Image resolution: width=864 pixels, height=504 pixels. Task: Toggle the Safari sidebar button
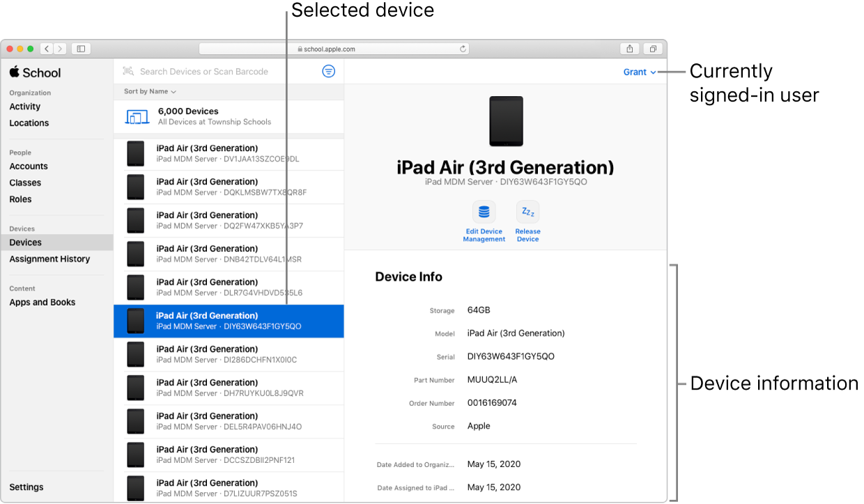click(x=81, y=49)
